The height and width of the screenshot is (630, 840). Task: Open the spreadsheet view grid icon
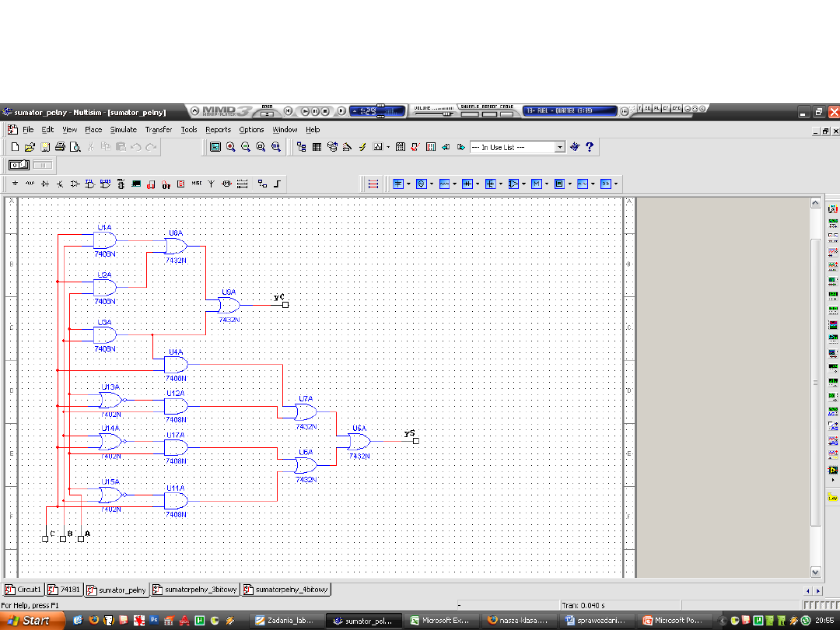pos(317,147)
